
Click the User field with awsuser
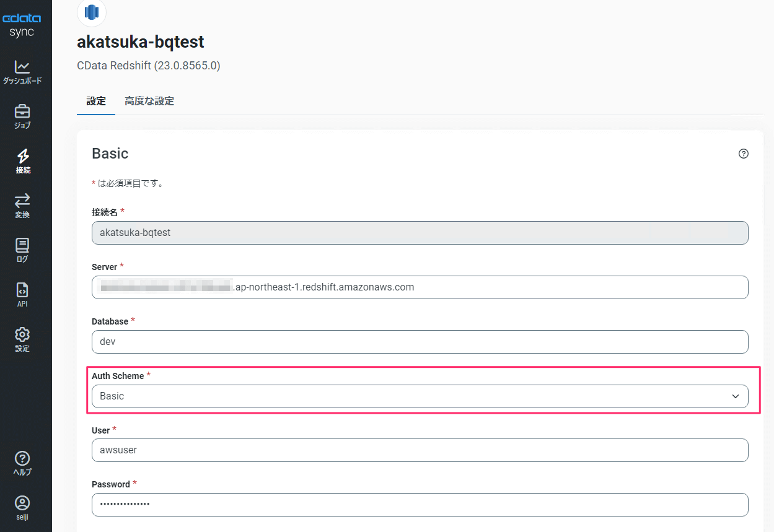(x=420, y=450)
